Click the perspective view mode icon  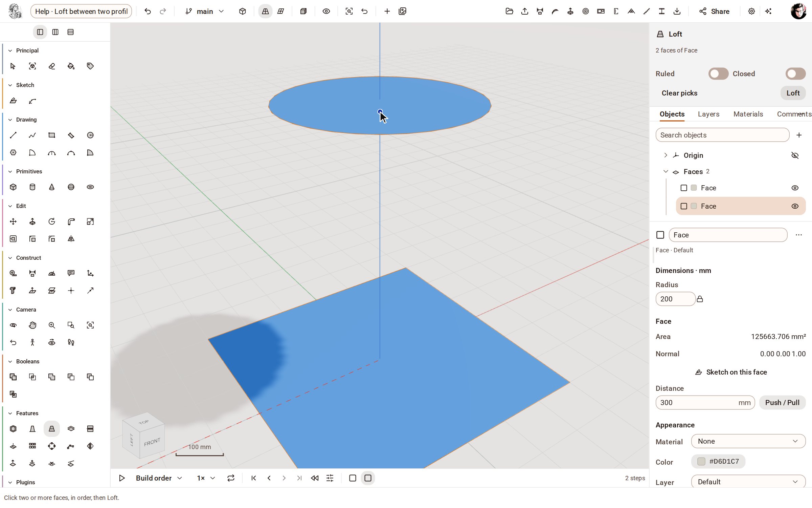pos(265,11)
